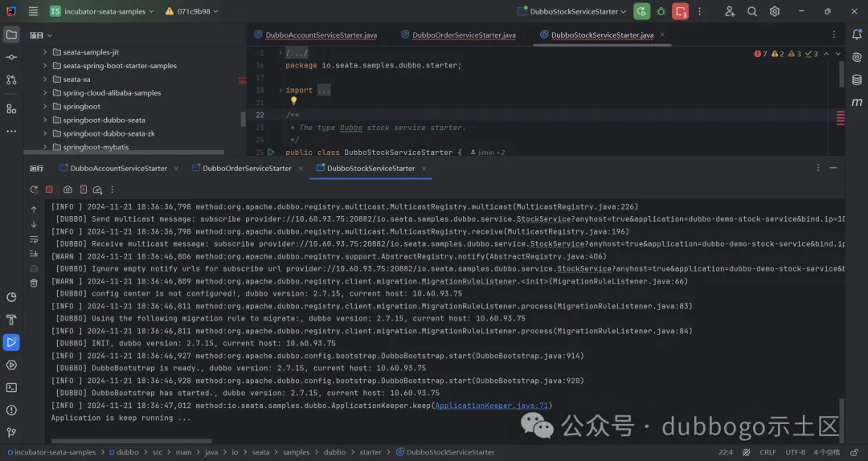Open the Maven tool window

(857, 102)
